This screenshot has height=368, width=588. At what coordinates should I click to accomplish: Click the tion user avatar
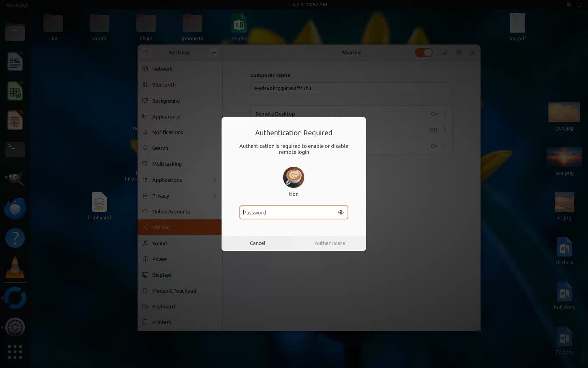pyautogui.click(x=293, y=177)
